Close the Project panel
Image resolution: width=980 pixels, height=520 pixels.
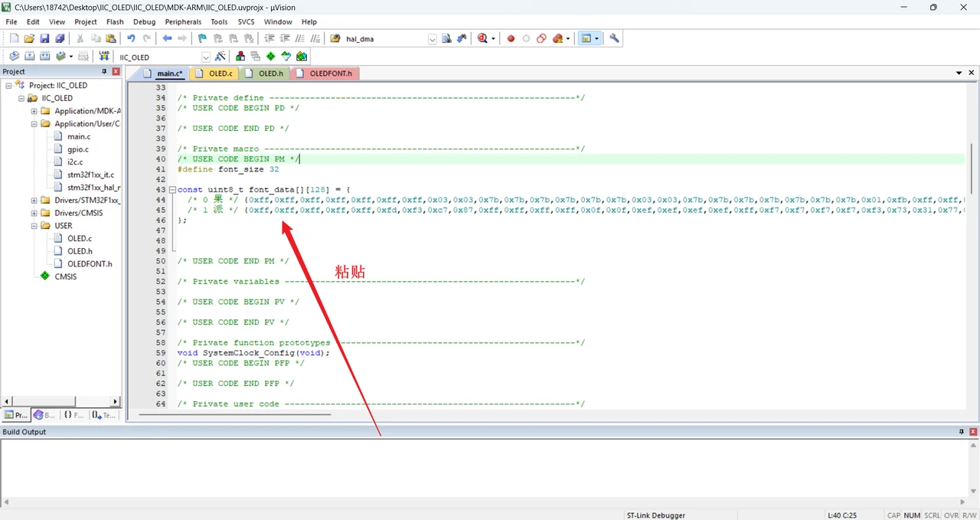pos(116,71)
